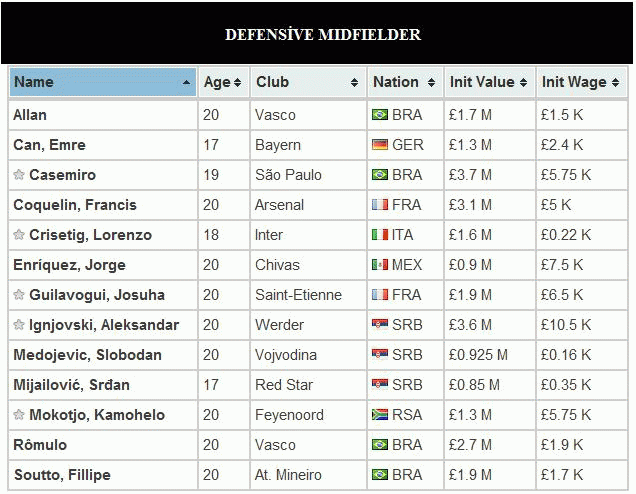The height and width of the screenshot is (494, 636).
Task: Open player Medojevic, Slobodan
Action: 88,355
